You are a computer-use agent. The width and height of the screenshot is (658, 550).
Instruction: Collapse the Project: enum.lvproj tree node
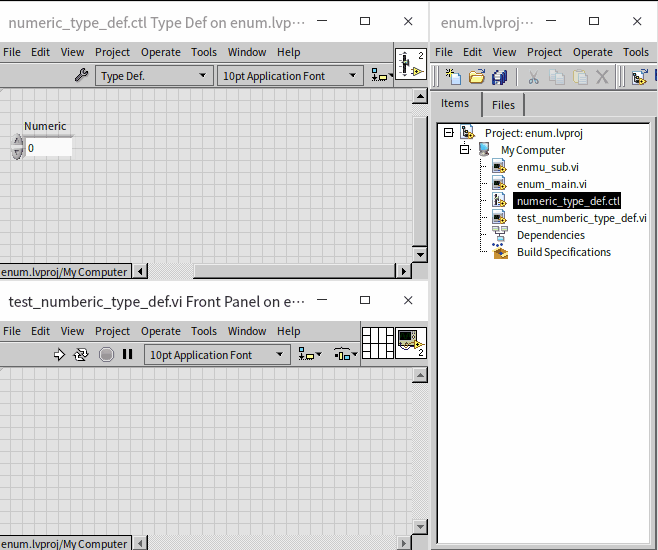click(448, 132)
